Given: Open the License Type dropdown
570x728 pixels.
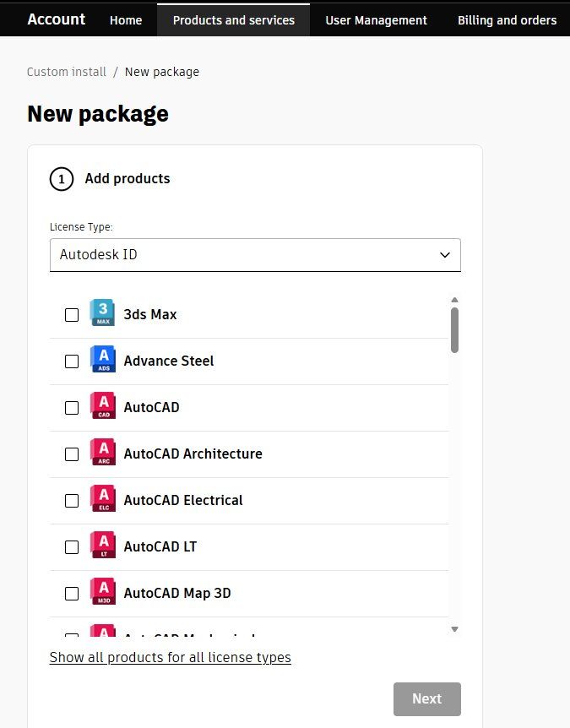Looking at the screenshot, I should (255, 255).
